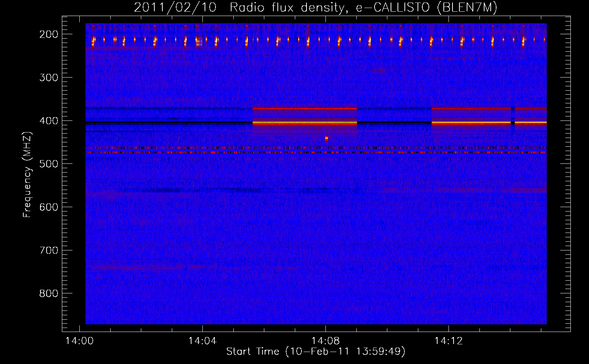Click the 800 frequency tick label
The image size is (589, 364).
pos(48,293)
